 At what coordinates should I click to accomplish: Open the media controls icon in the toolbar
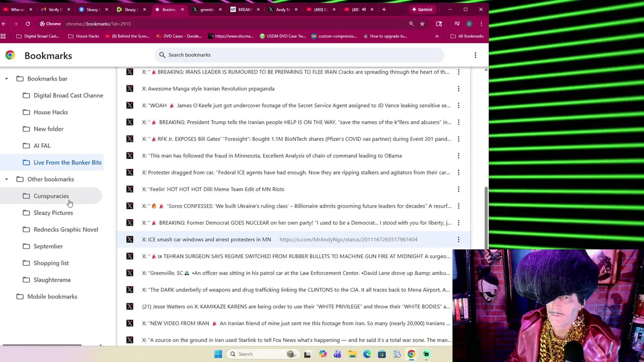coord(457,24)
